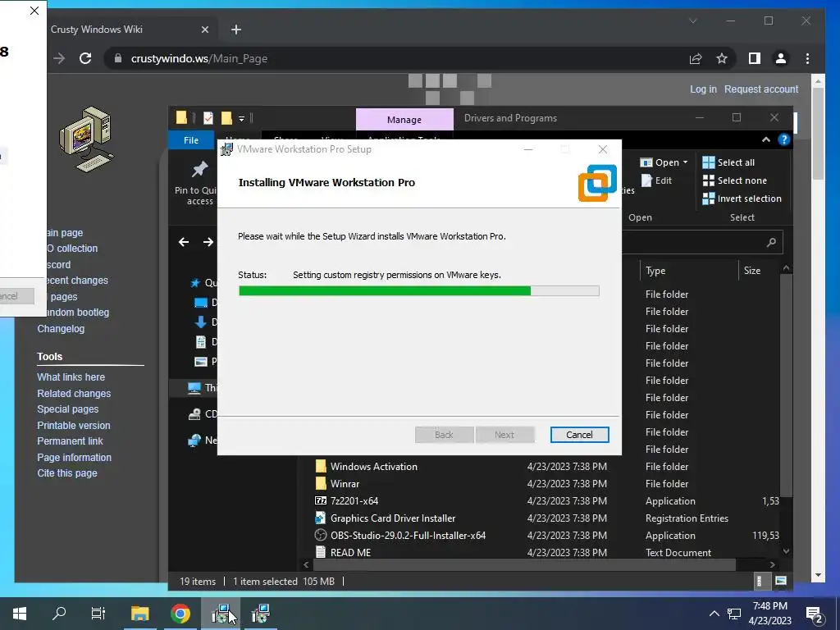Go forward in File Explorer
The width and height of the screenshot is (840, 630).
pyautogui.click(x=208, y=242)
